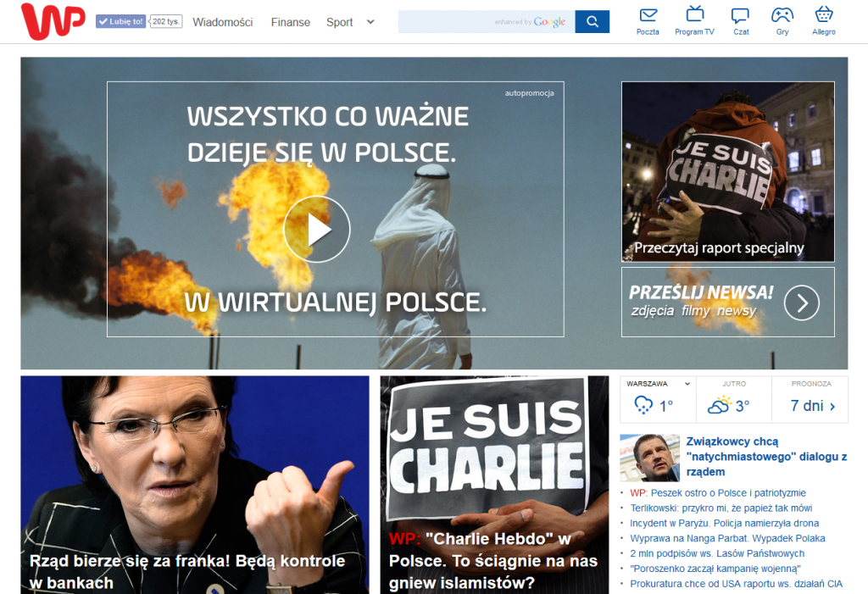The height and width of the screenshot is (594, 868).
Task: Expand the menu chevron next to Sport
Action: [370, 22]
